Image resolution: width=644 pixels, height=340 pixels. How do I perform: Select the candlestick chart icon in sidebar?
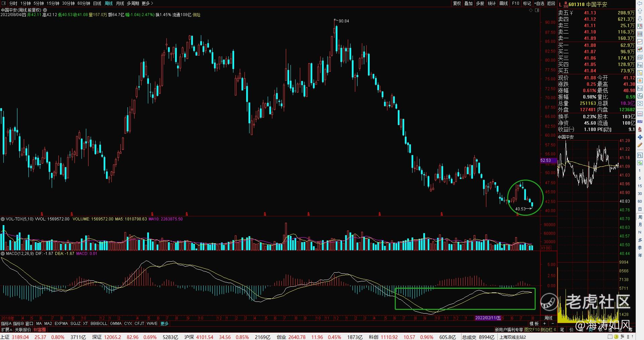[640, 50]
